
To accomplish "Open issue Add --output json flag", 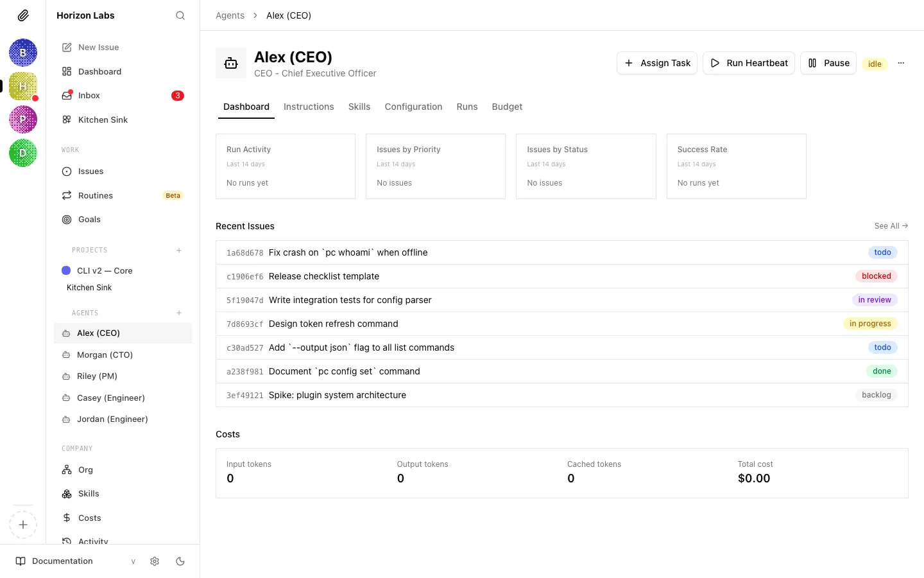I will tap(562, 347).
